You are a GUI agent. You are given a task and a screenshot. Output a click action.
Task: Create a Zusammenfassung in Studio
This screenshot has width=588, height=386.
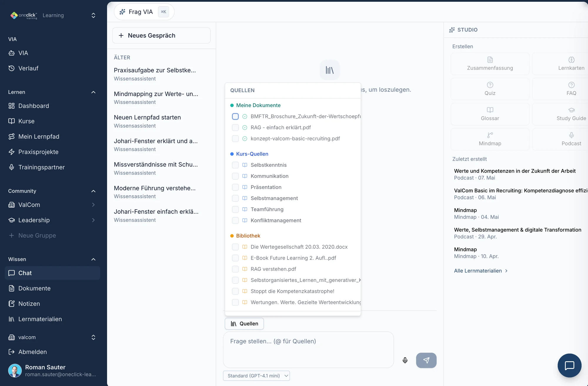pos(490,64)
